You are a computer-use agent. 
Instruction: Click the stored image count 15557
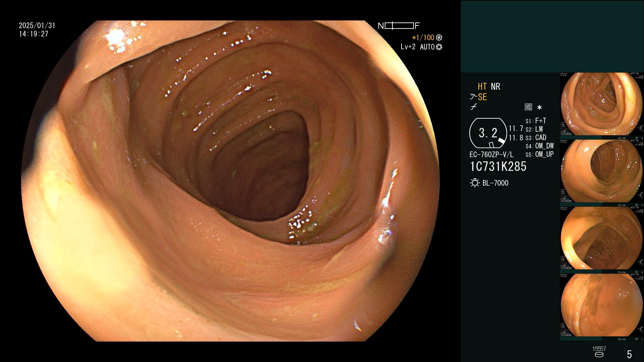click(599, 349)
